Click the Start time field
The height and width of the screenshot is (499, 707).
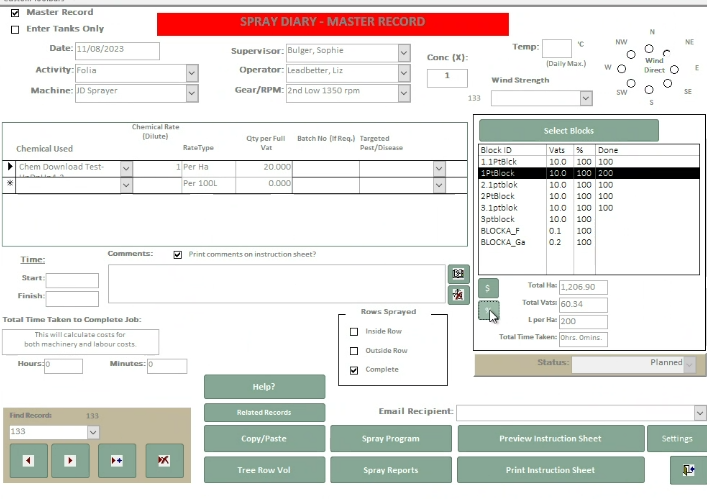click(72, 280)
